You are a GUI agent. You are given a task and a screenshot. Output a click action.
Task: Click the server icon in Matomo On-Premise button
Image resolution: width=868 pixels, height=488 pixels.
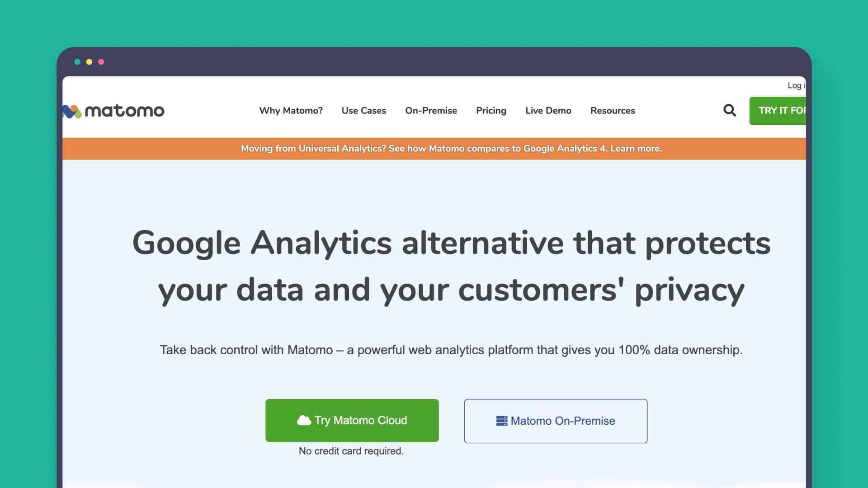[x=501, y=421]
